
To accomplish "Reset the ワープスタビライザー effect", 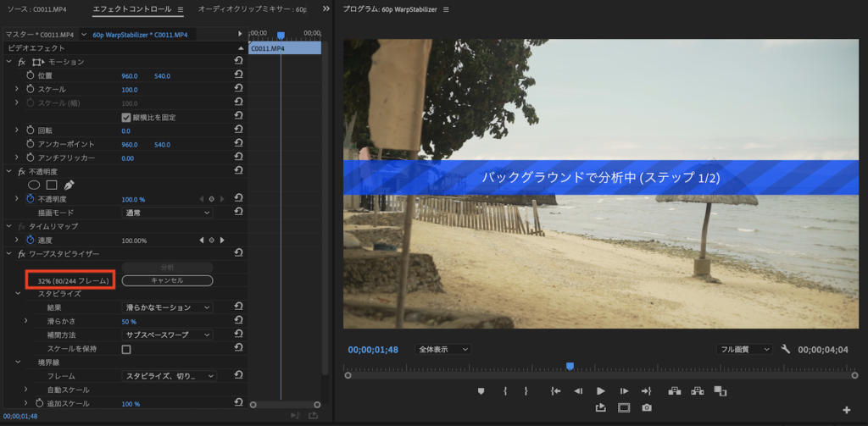I will tap(238, 253).
